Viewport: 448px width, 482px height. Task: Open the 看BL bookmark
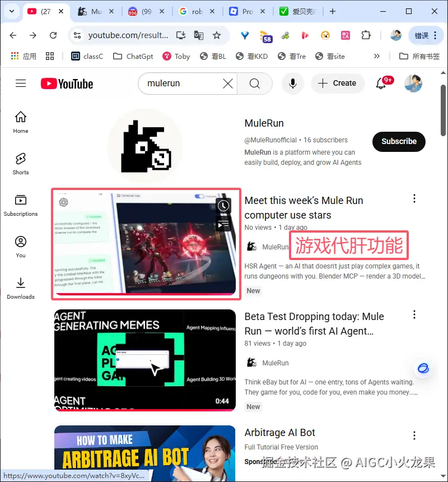[x=213, y=56]
